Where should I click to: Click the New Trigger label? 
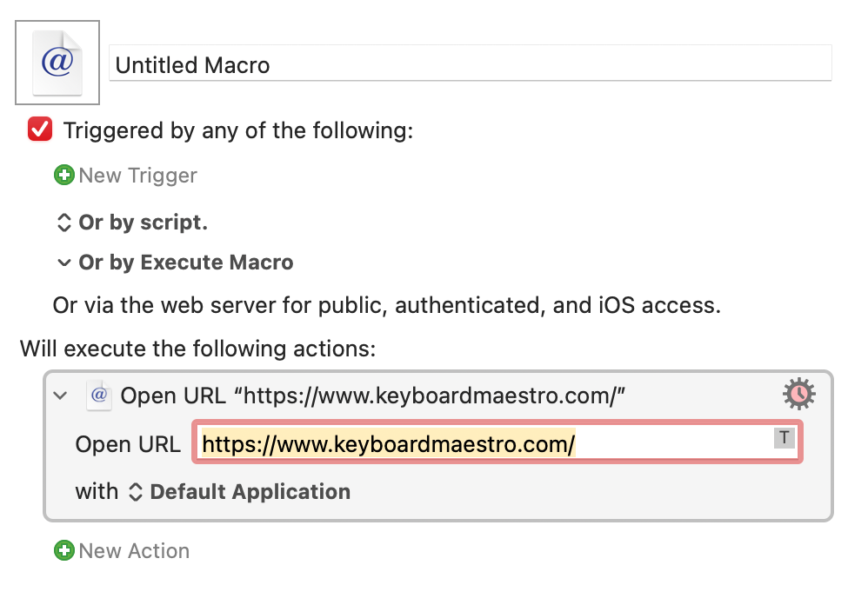click(x=137, y=176)
